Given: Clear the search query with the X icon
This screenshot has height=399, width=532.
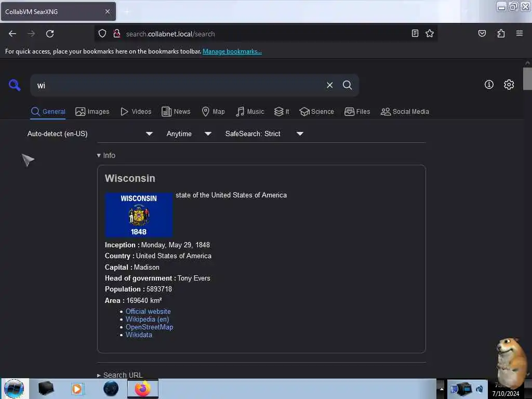Looking at the screenshot, I should pyautogui.click(x=329, y=85).
